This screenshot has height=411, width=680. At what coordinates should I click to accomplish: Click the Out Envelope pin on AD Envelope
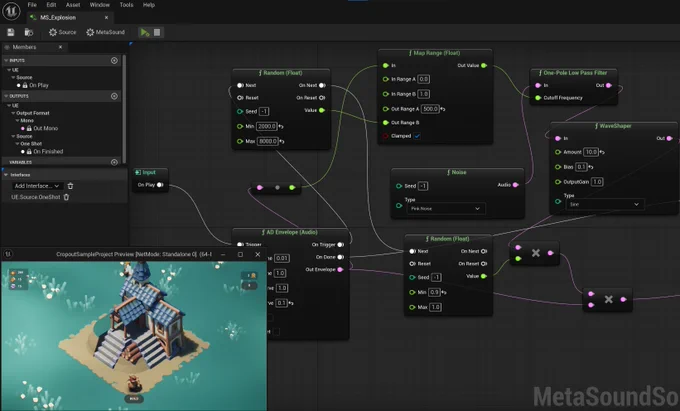[340, 270]
